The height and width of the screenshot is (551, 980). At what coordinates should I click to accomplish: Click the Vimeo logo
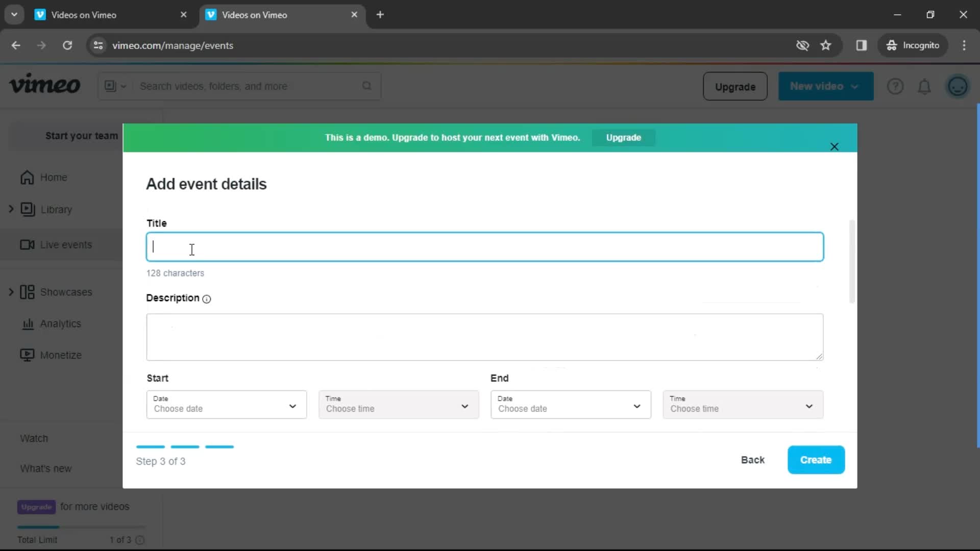45,84
